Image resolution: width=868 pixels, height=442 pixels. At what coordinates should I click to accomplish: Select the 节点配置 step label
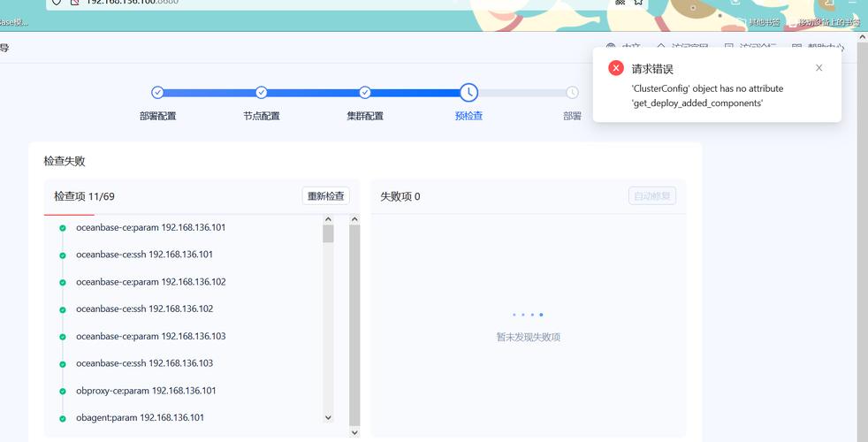tap(261, 116)
